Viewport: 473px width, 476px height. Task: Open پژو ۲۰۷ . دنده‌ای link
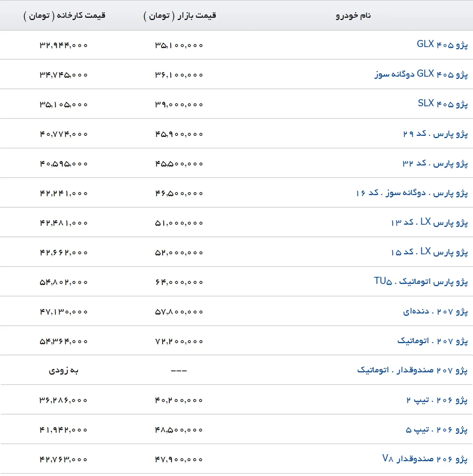(x=435, y=311)
